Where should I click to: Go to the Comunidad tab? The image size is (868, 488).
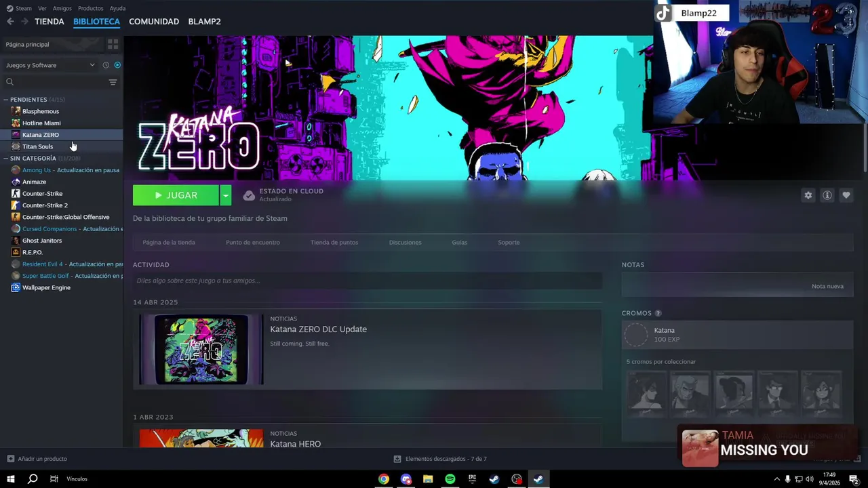click(154, 22)
